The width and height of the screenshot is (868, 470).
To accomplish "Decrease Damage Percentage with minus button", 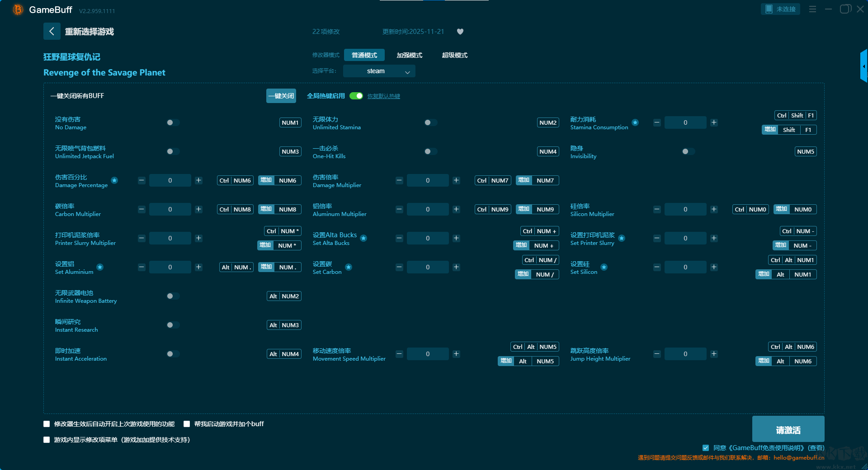I will 142,180.
